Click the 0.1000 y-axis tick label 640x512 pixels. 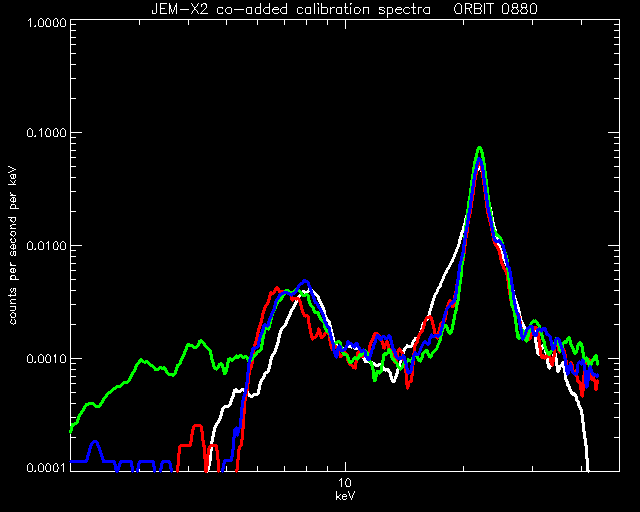[x=46, y=133]
